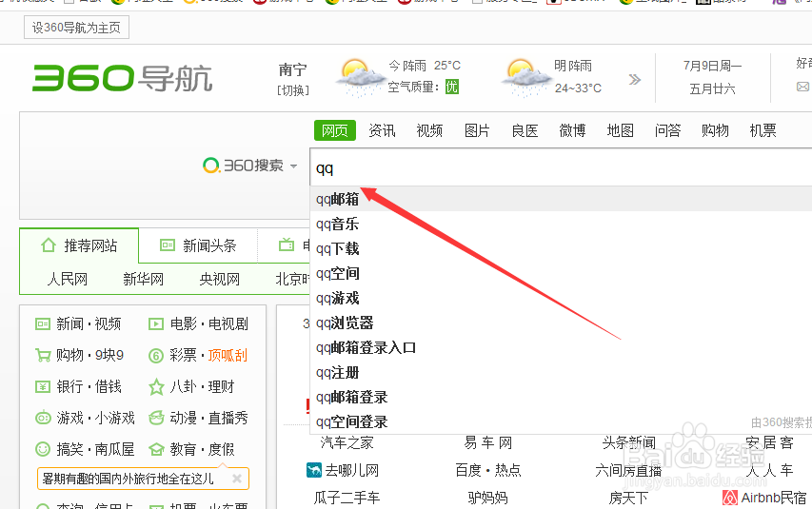The height and width of the screenshot is (509, 812).
Task: Open the 汽车之家 link
Action: click(x=347, y=442)
